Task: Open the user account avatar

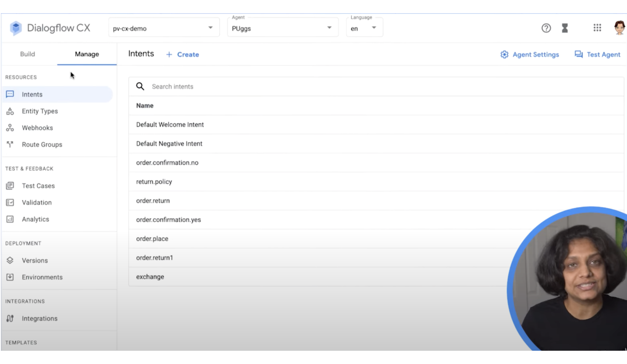Action: click(x=619, y=28)
